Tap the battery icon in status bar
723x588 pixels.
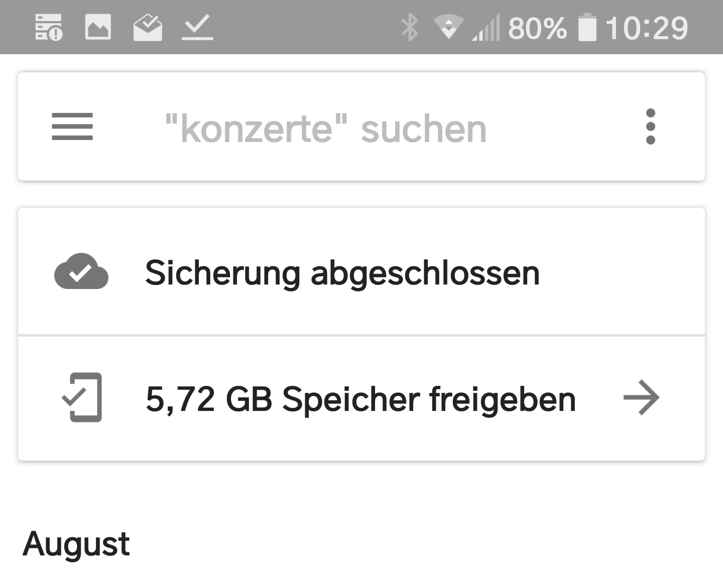point(587,28)
